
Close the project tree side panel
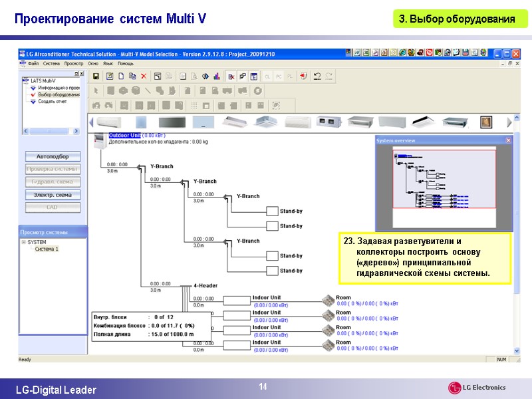[81, 73]
